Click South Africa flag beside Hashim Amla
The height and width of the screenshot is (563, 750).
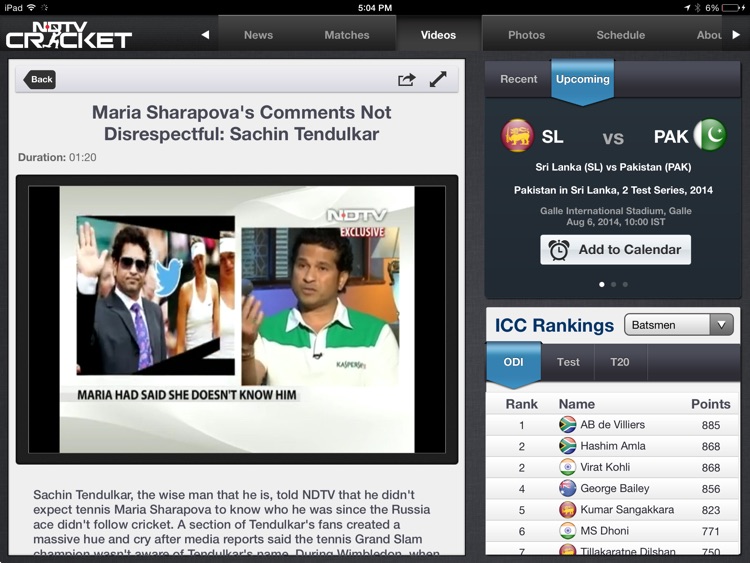coord(567,446)
